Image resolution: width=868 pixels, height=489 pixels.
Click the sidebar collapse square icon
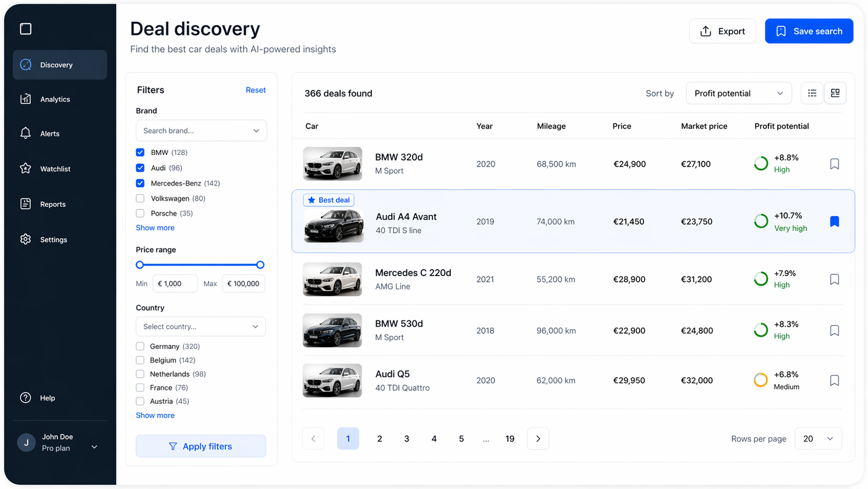coord(25,29)
